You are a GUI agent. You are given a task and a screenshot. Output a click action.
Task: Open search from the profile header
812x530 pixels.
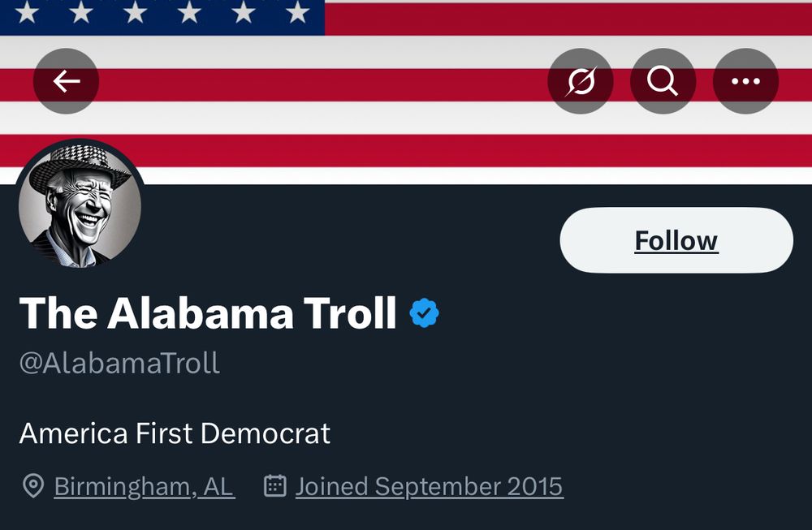pos(663,80)
